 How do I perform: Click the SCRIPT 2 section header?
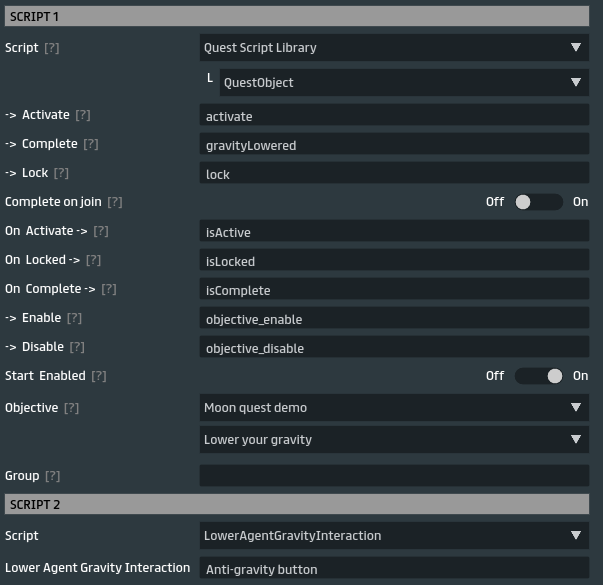pos(297,504)
